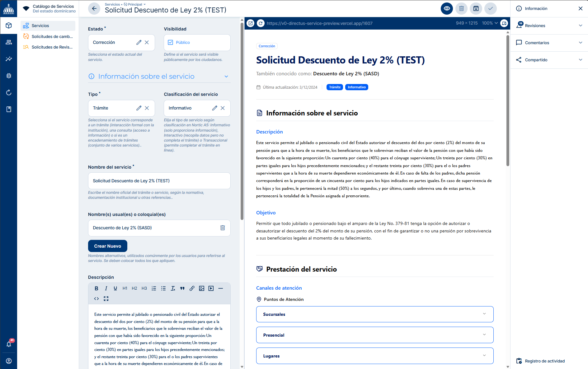Toggle fullscreen mode in description editor
The image size is (588, 369).
pos(106,299)
